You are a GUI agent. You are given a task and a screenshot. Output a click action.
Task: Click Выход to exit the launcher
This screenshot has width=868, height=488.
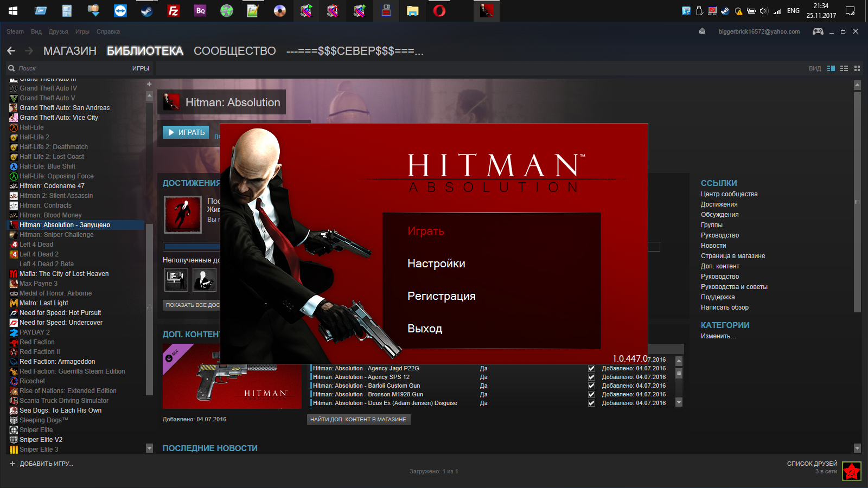click(425, 329)
